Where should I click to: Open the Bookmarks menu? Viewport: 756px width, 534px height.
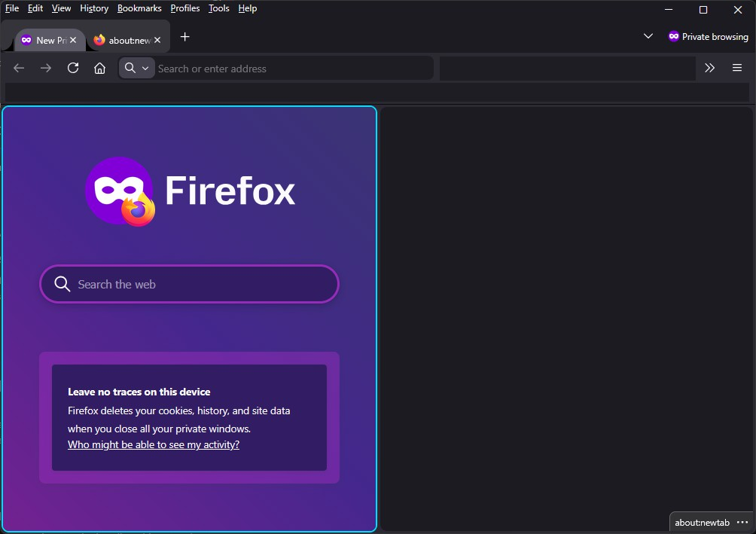[139, 8]
